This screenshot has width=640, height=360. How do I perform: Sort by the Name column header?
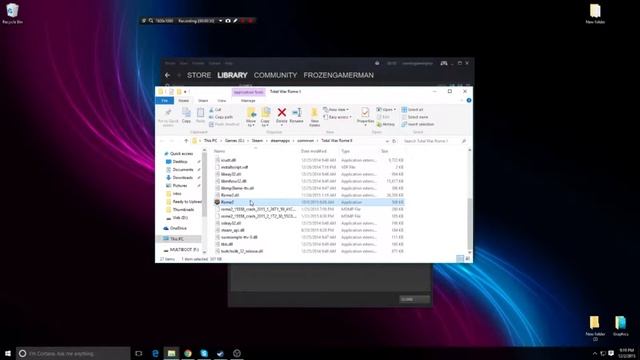[x=220, y=151]
